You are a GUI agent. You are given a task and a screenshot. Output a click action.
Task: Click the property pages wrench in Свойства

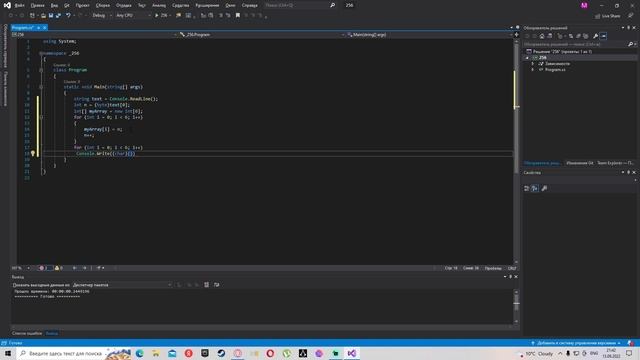pos(544,188)
